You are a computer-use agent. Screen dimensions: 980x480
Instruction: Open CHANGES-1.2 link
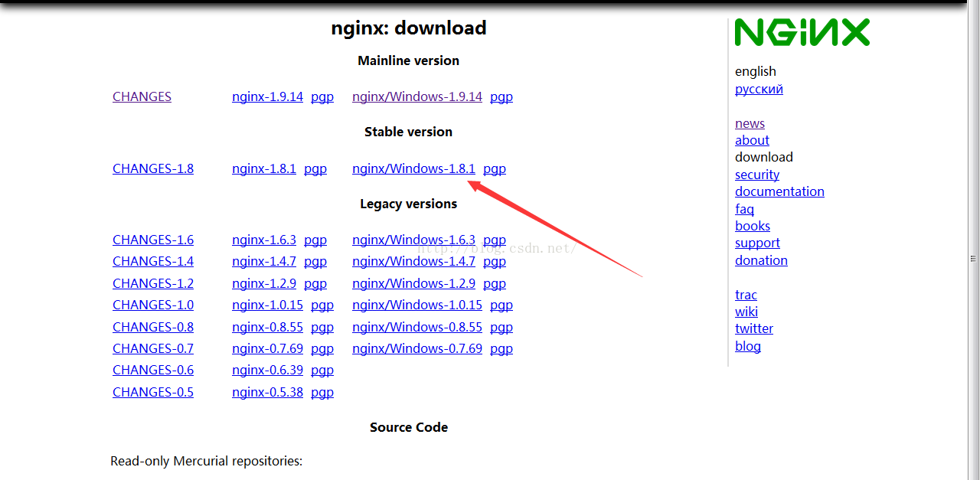pos(153,283)
